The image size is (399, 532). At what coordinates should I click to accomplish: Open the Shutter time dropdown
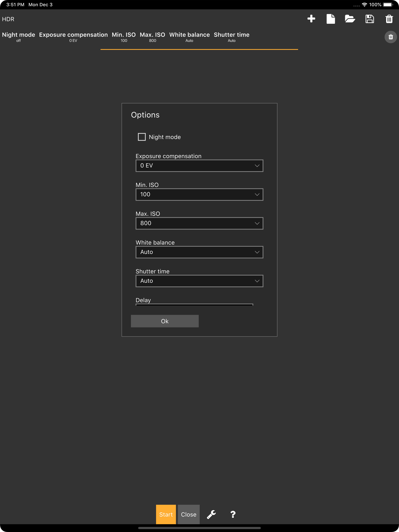pyautogui.click(x=199, y=281)
